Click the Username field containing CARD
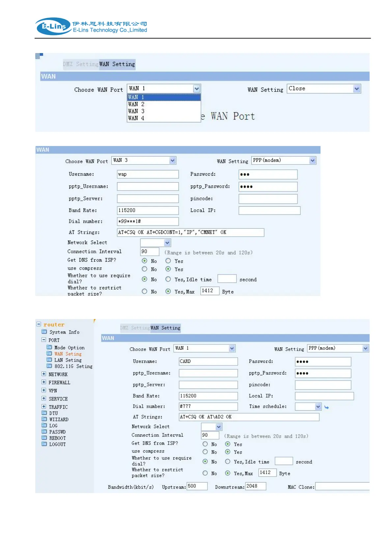392x555 pixels. pyautogui.click(x=208, y=362)
